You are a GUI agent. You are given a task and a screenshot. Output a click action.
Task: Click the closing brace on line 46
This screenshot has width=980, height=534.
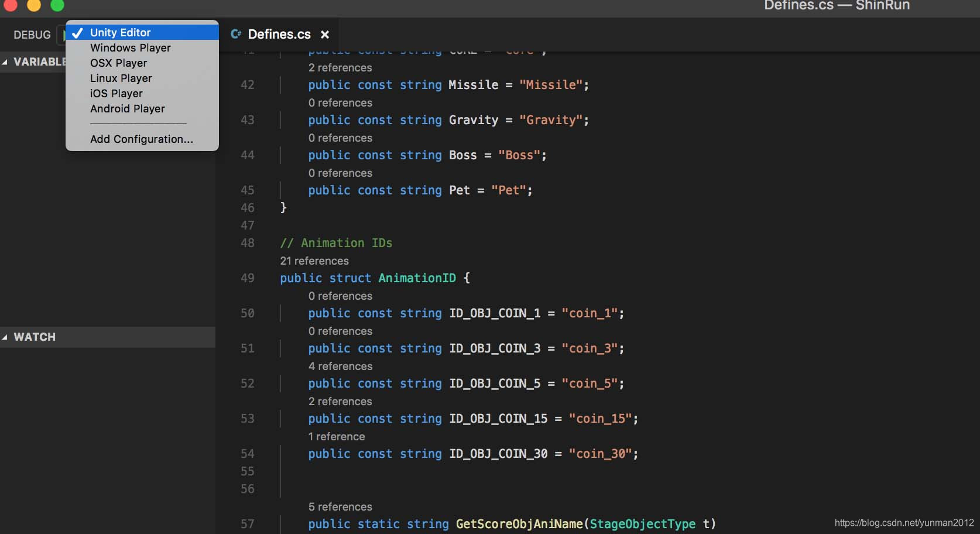pos(283,207)
